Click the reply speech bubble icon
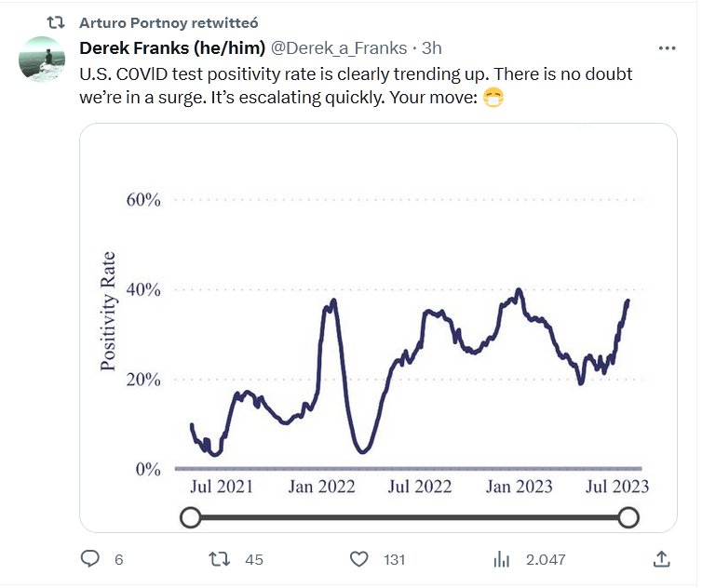The height and width of the screenshot is (588, 702). coord(90,558)
